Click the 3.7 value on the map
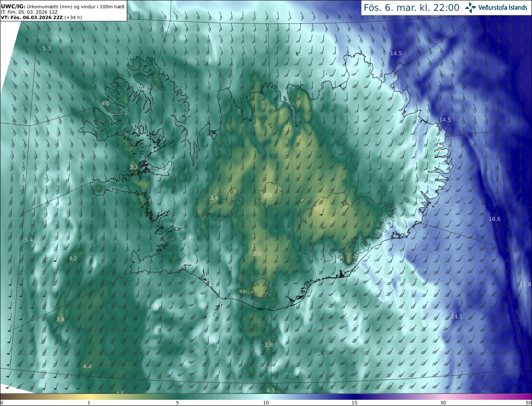The image size is (532, 406). coord(133,167)
